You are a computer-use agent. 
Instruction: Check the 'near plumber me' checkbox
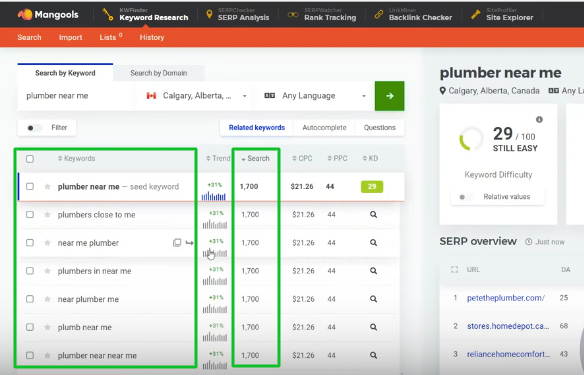pos(30,299)
